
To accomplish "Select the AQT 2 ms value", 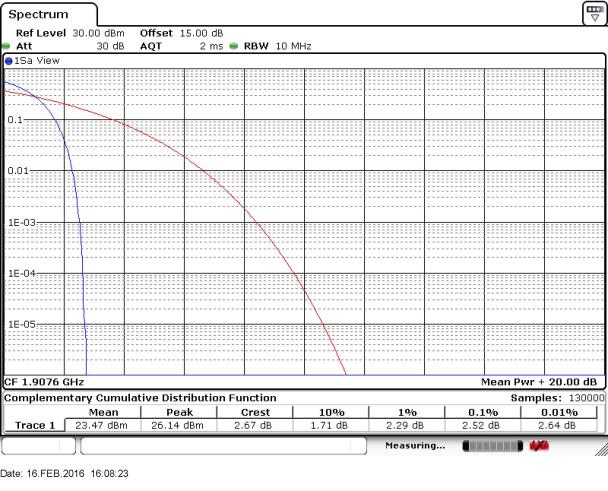I will 211,46.
